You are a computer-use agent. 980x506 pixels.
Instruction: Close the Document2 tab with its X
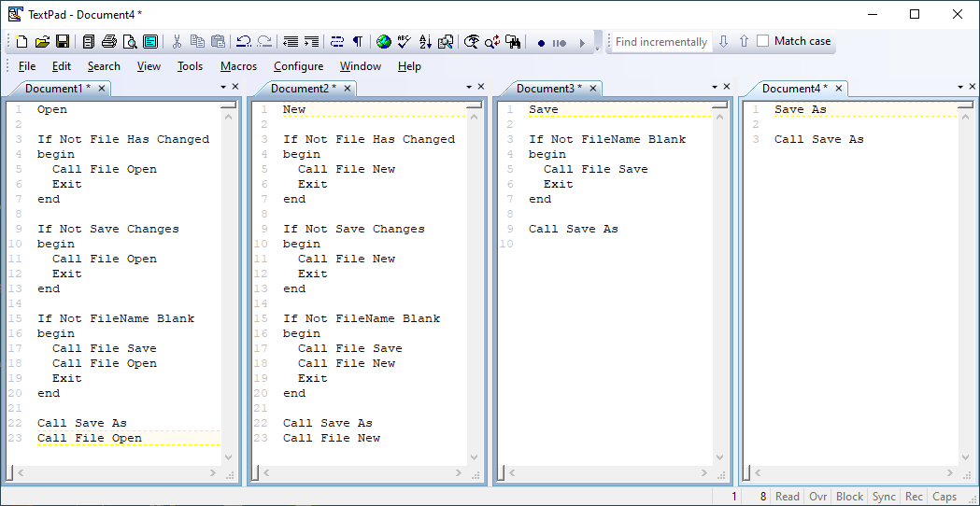(x=348, y=89)
